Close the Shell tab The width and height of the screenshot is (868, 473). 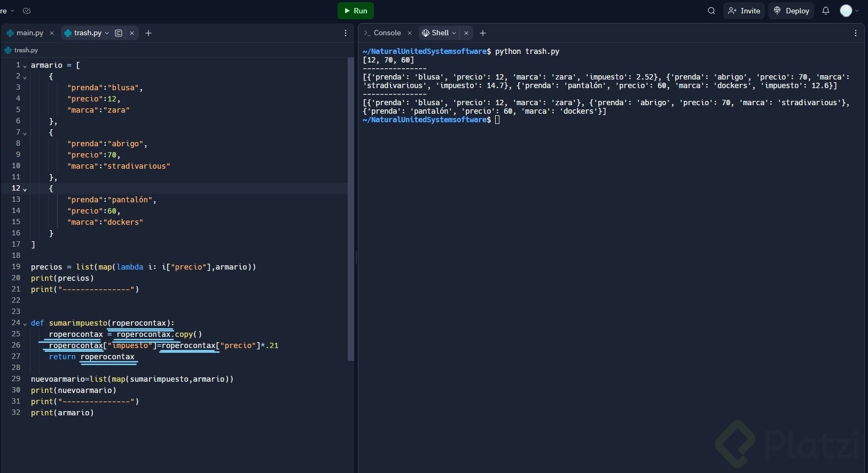(x=466, y=33)
